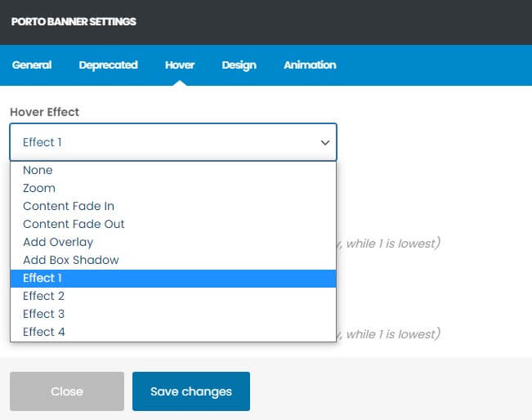Viewport: 532px width, 420px height.
Task: Switch to the Animation tab
Action: pos(309,65)
